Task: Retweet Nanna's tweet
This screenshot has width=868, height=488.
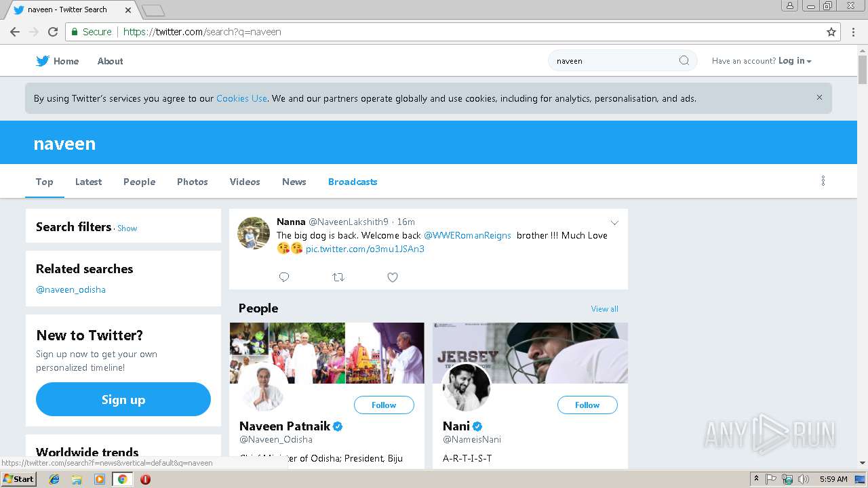Action: (338, 277)
